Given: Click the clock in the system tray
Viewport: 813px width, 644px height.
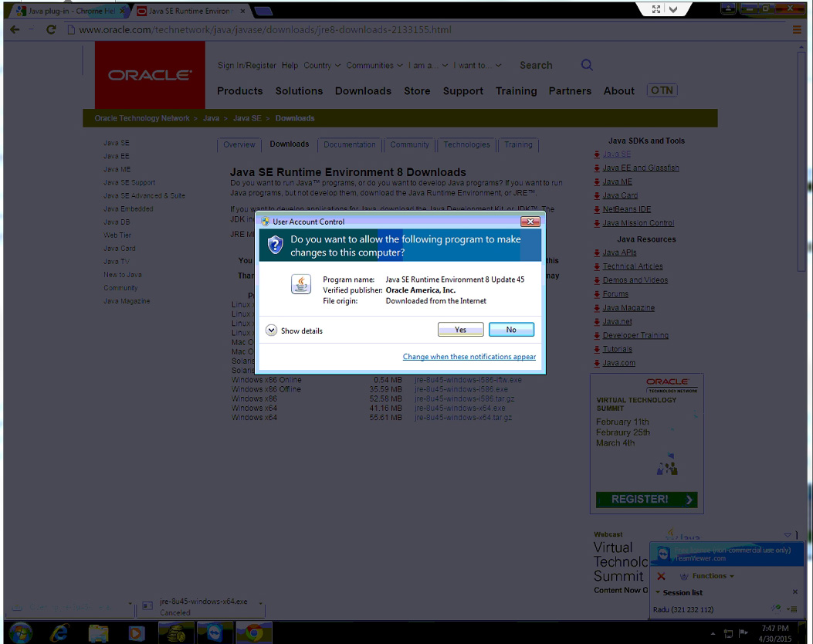Looking at the screenshot, I should pos(775,633).
